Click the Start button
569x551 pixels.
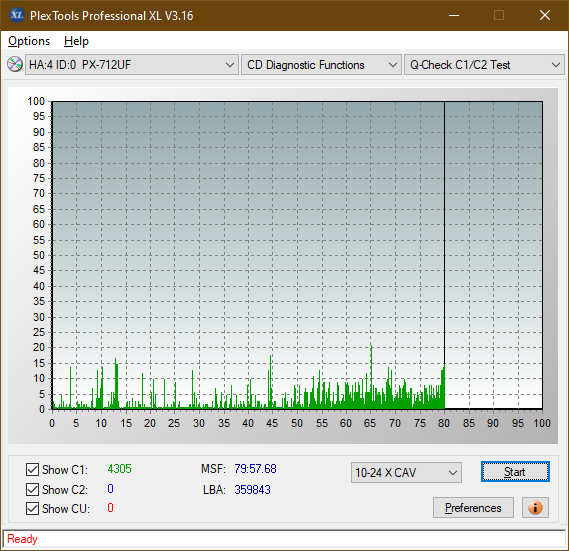point(515,472)
